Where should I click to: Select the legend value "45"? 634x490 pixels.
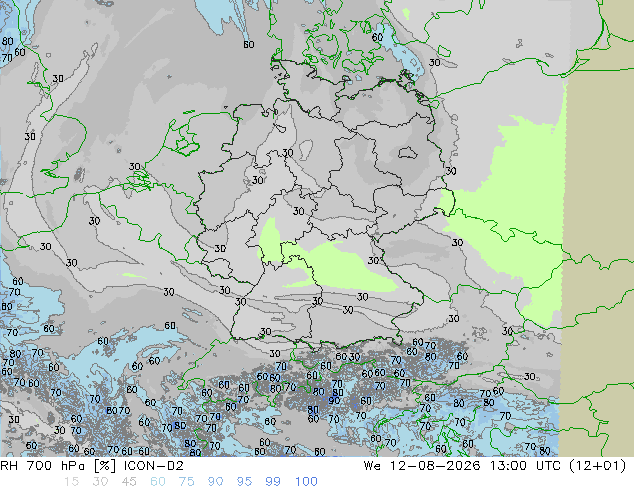pyautogui.click(x=129, y=482)
